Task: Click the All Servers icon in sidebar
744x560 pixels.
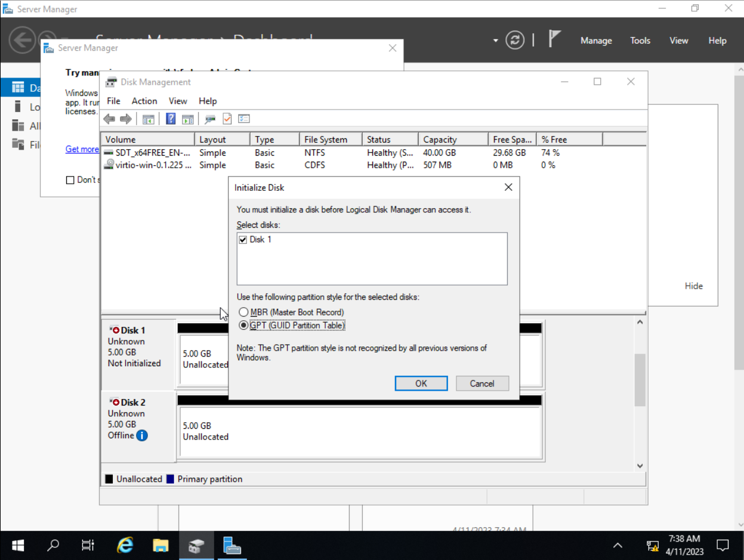Action: [18, 125]
